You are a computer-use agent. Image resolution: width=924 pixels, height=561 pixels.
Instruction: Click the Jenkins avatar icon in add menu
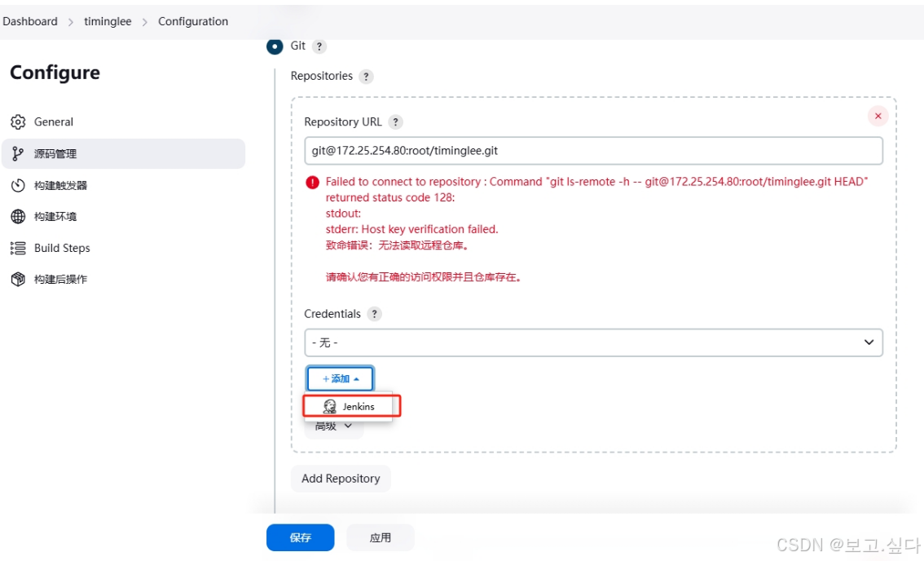(329, 405)
